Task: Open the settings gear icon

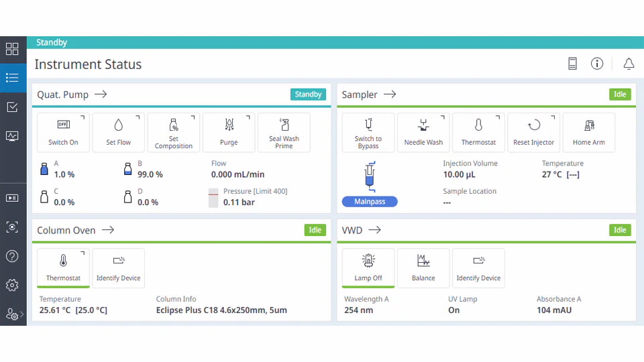Action: point(12,286)
